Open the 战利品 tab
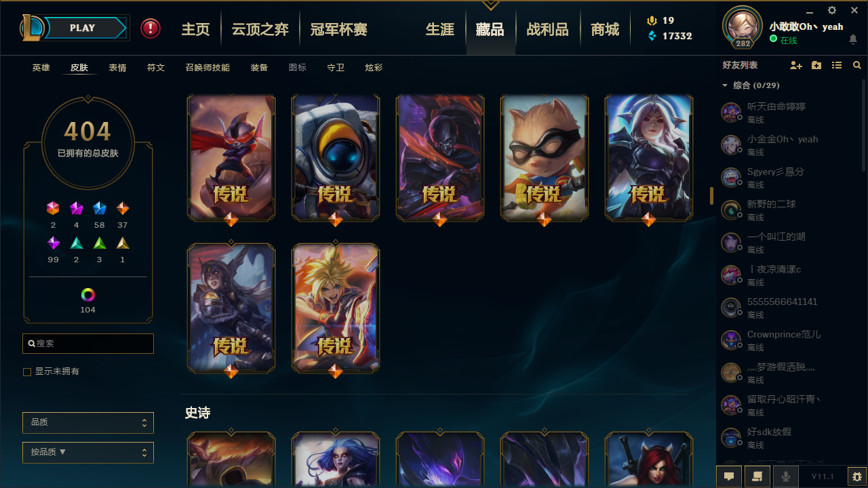This screenshot has height=488, width=868. tap(548, 29)
